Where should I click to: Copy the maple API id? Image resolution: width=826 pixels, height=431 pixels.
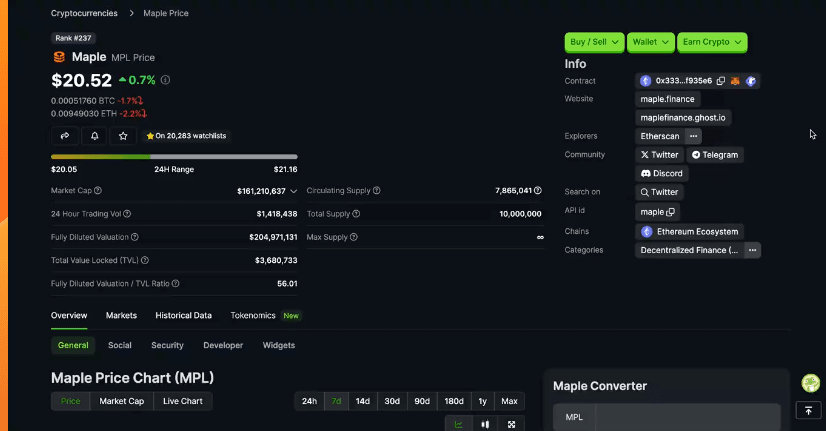coord(671,212)
